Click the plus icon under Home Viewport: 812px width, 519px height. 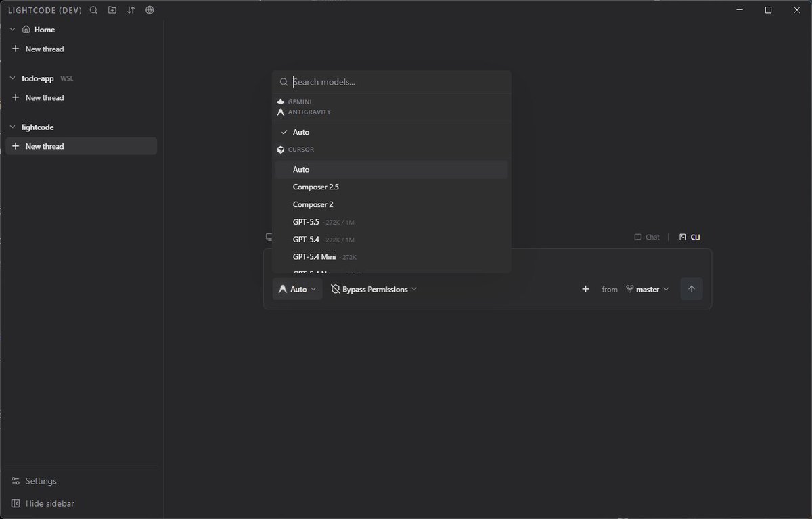coord(16,49)
